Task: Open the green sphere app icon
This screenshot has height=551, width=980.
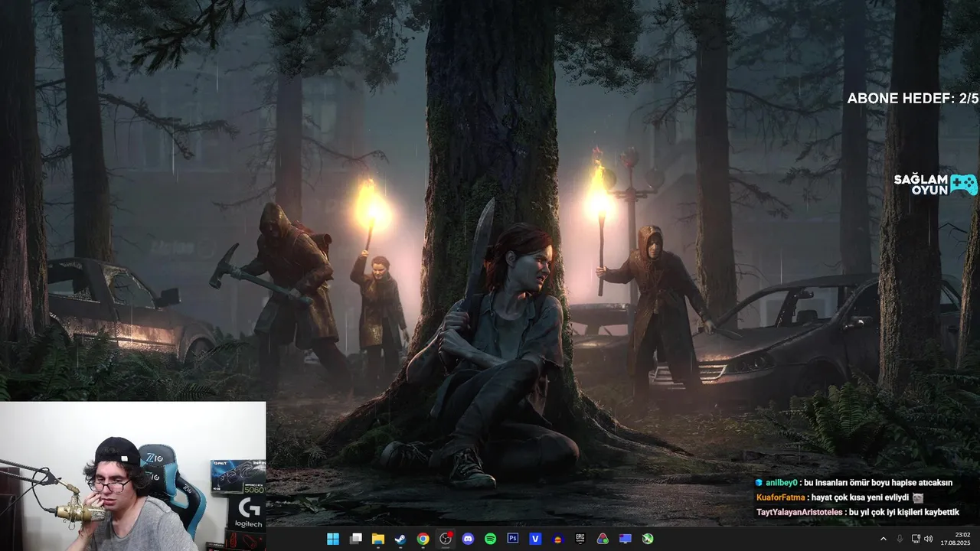Action: [x=648, y=539]
